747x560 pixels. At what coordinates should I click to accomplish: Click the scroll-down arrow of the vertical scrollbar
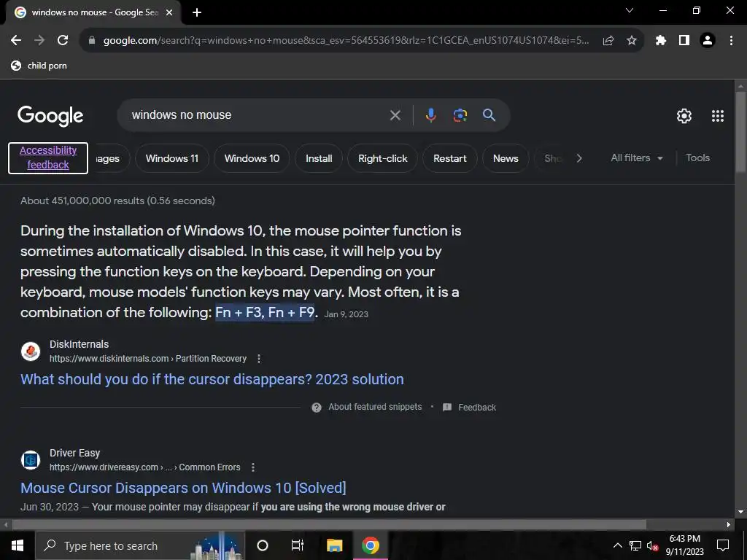pyautogui.click(x=740, y=512)
